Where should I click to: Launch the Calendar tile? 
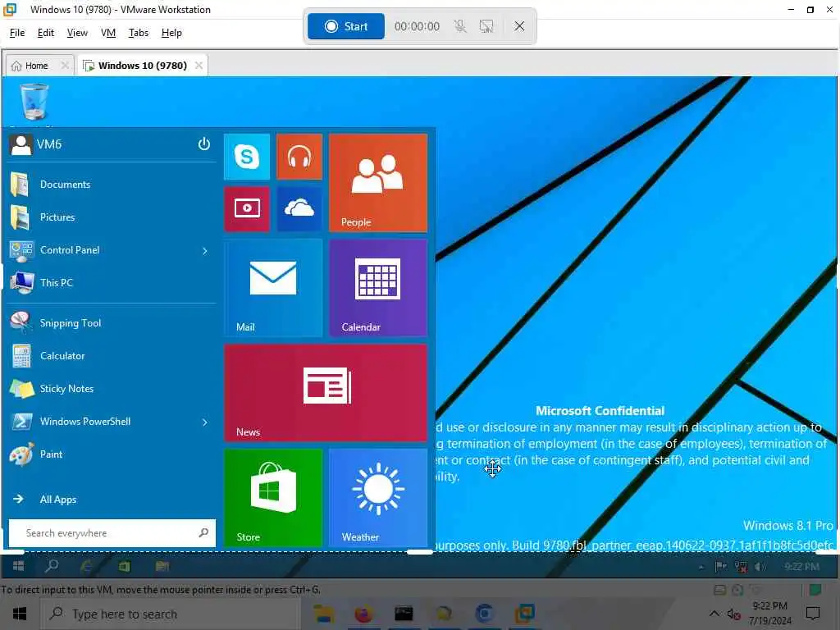378,288
